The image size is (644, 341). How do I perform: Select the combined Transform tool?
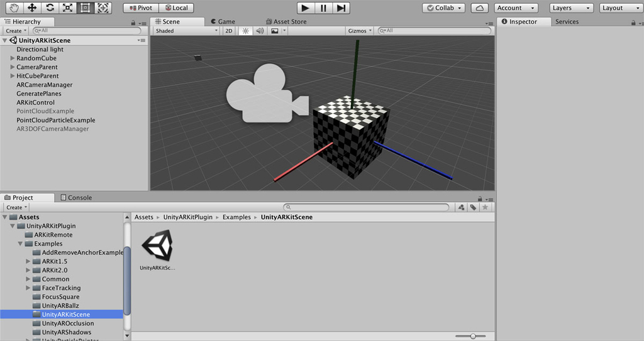[x=103, y=8]
